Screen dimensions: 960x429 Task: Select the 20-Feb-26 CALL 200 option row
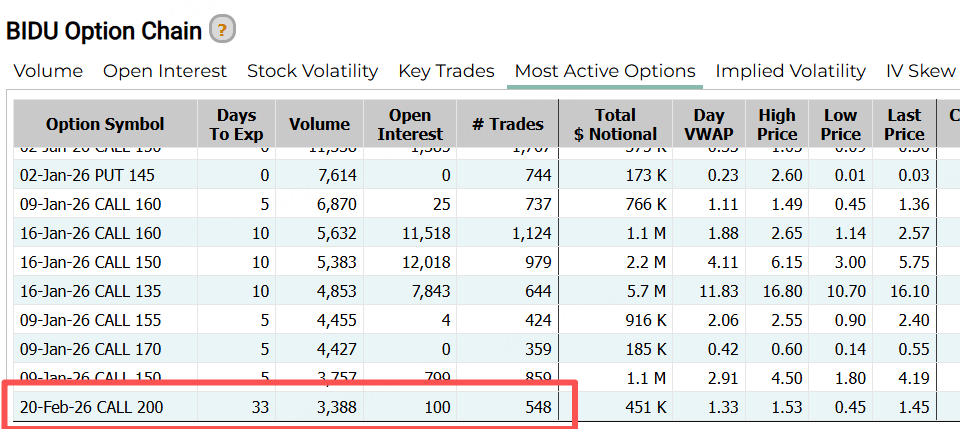tap(92, 407)
